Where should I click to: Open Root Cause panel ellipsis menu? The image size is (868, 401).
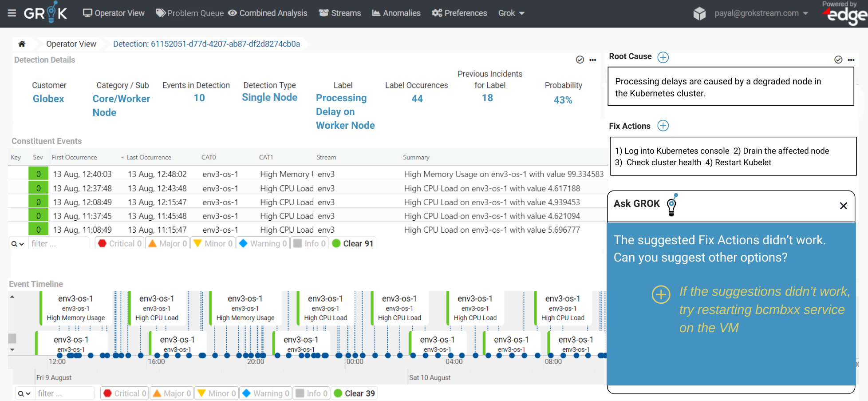point(851,60)
